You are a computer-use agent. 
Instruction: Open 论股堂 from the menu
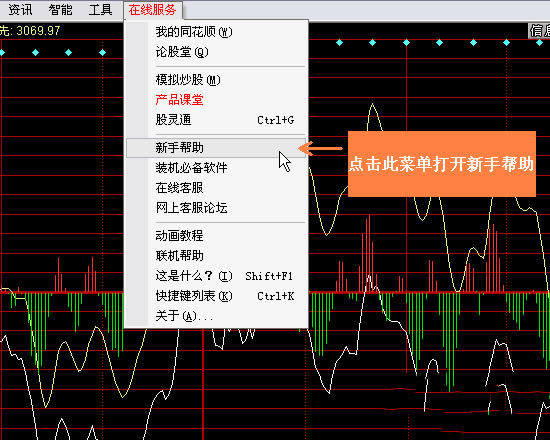(216, 52)
